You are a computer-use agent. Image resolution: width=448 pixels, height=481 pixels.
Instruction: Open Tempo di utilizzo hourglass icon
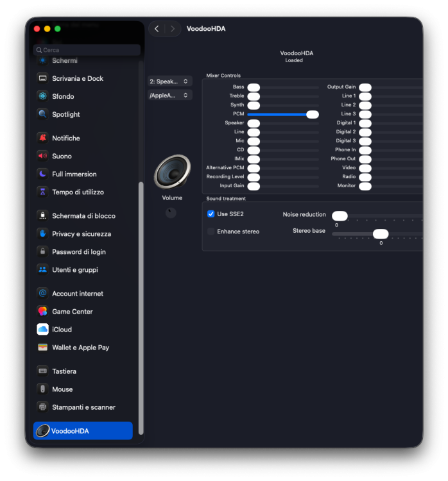pyautogui.click(x=42, y=192)
